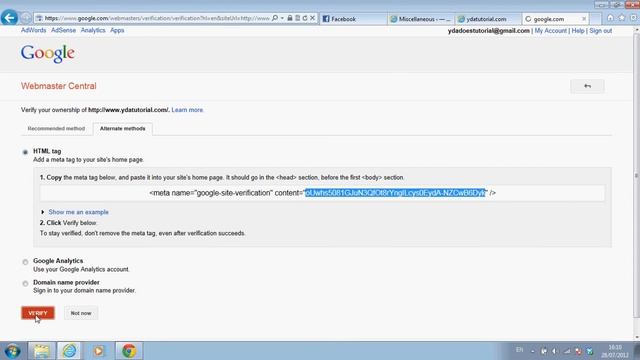Click the back arrow button in Webmaster Central
The height and width of the screenshot is (360, 640).
pyautogui.click(x=587, y=86)
